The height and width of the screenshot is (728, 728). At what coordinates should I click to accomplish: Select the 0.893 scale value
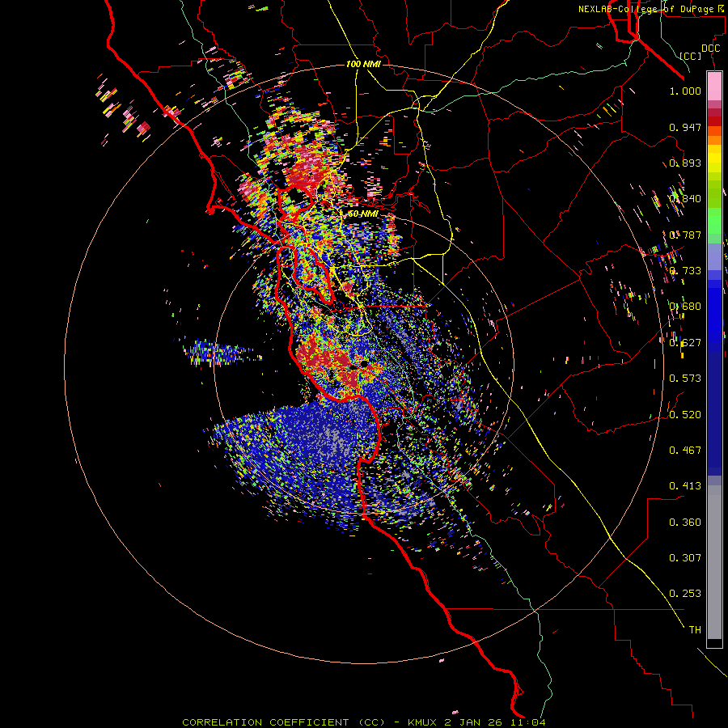[685, 163]
